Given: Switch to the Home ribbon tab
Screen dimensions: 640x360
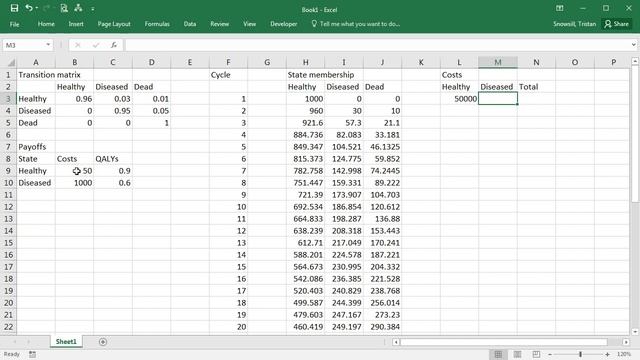Looking at the screenshot, I should [46, 24].
